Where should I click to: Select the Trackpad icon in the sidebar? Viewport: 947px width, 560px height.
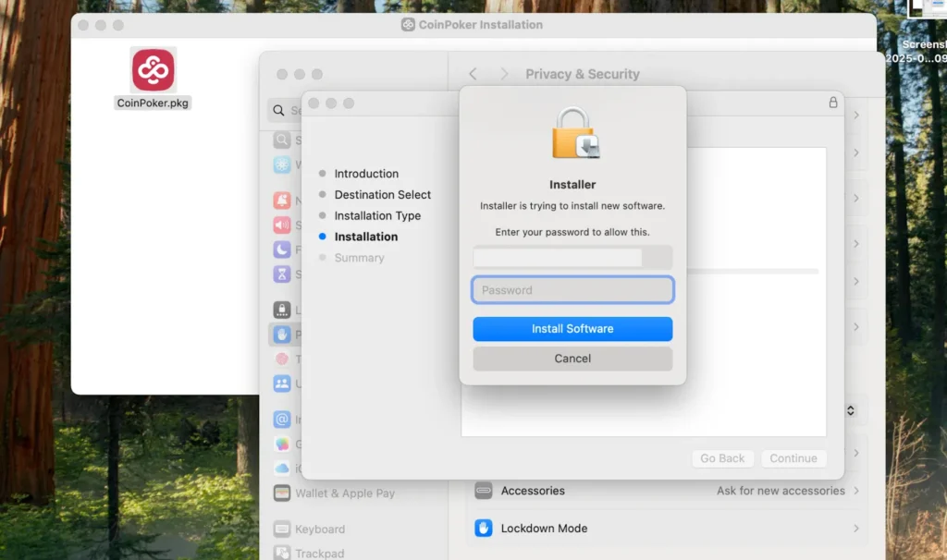[282, 553]
